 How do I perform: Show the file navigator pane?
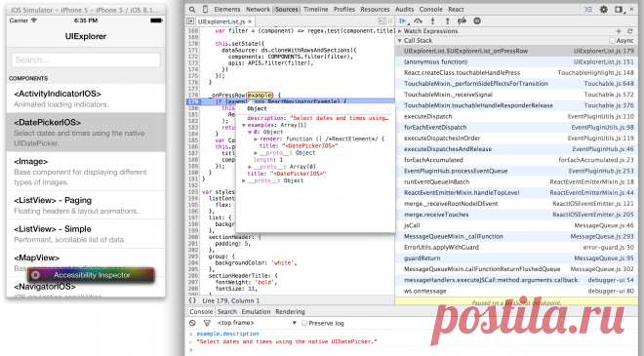click(x=190, y=20)
